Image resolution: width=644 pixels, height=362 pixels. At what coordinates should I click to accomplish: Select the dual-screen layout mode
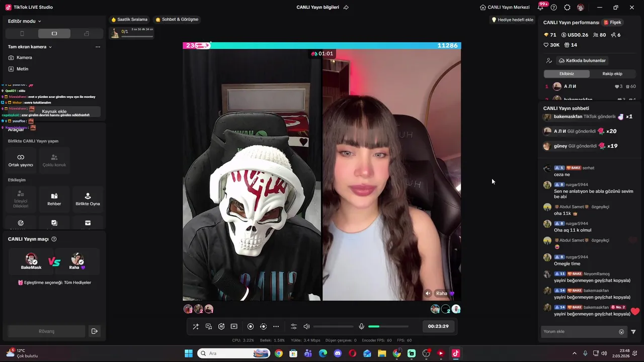87,34
